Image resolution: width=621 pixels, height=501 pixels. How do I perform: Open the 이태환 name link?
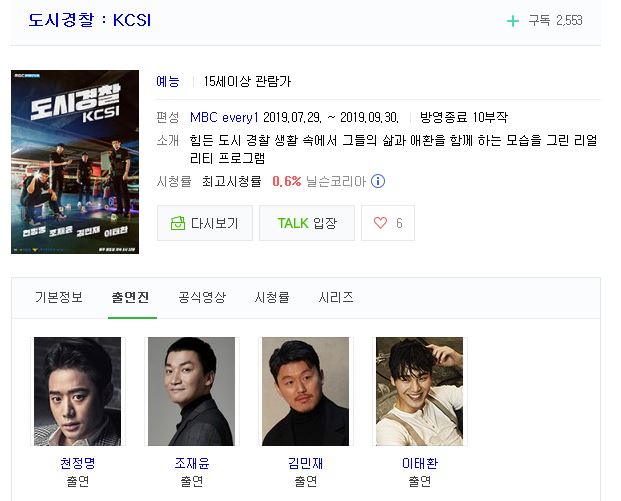(x=420, y=463)
